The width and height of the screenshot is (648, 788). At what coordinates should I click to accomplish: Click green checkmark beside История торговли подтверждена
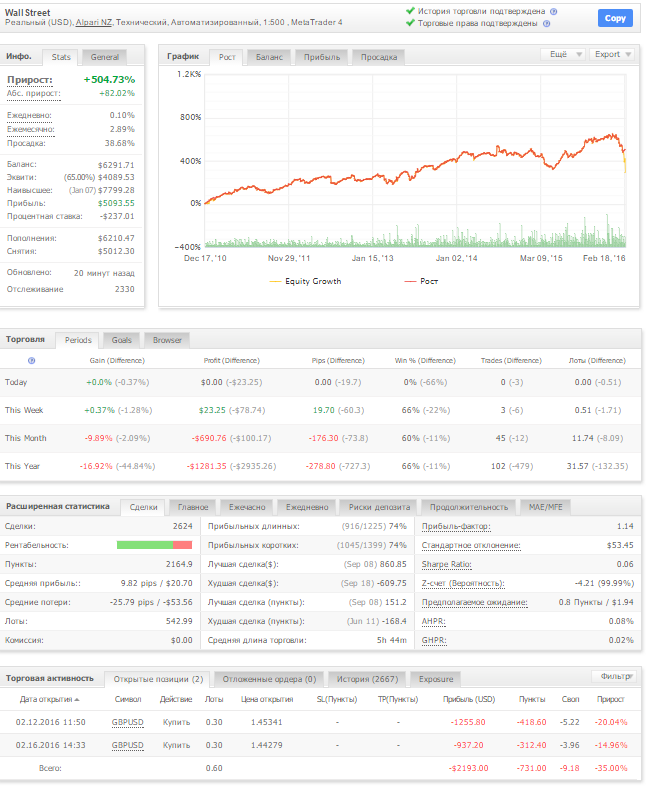click(x=410, y=11)
